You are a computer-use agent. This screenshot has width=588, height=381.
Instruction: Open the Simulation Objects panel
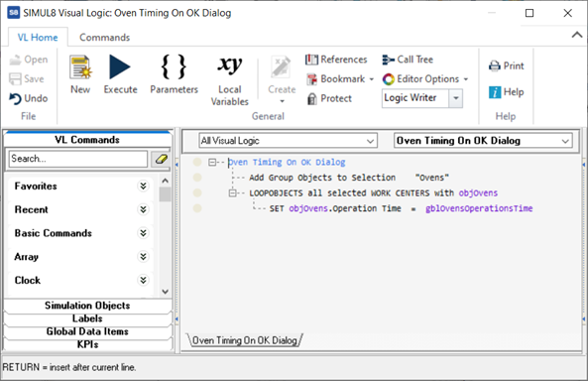87,306
